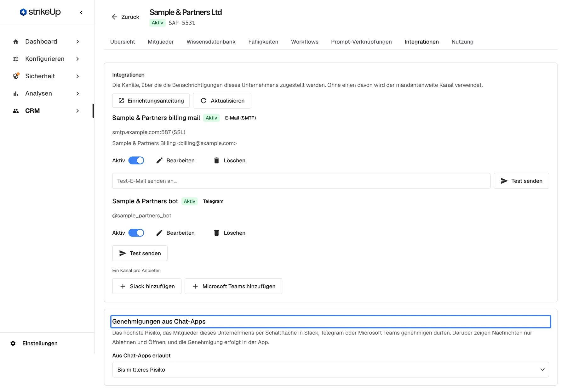
Task: Open the Fähigkeiten tab
Action: coord(263,42)
